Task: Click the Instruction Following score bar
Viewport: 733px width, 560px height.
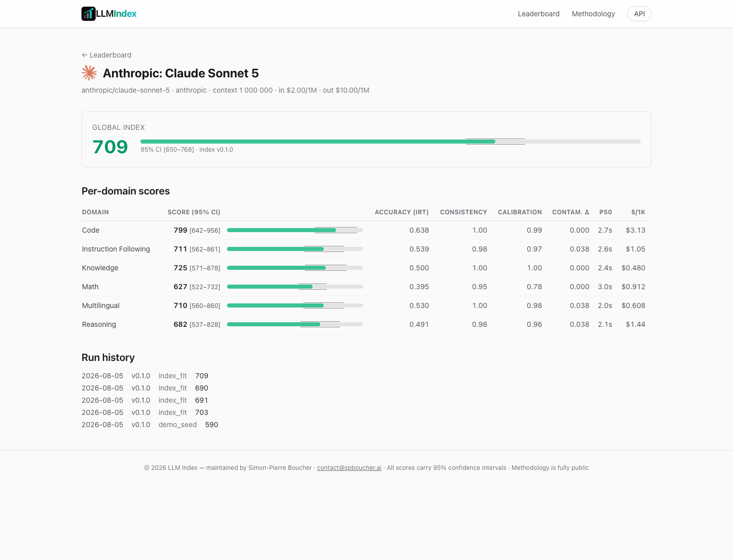Action: click(x=295, y=249)
